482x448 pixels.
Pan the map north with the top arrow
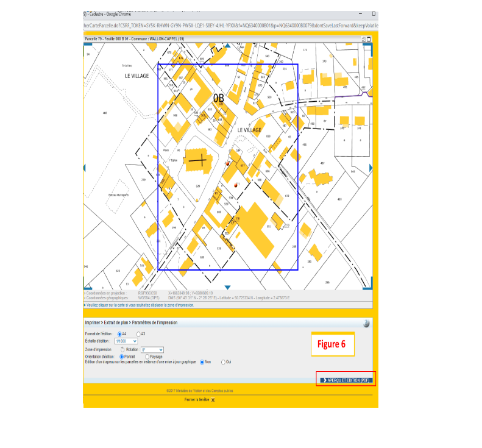[227, 46]
